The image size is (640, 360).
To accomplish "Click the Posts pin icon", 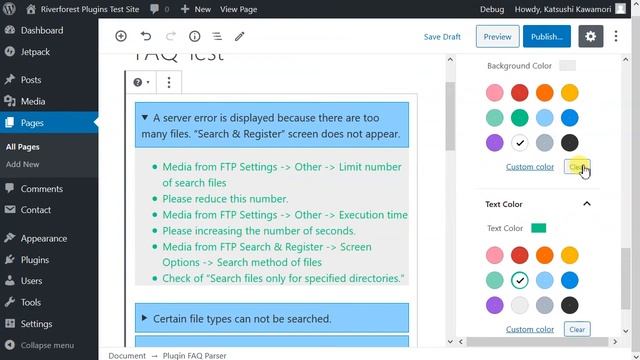I will pos(10,80).
